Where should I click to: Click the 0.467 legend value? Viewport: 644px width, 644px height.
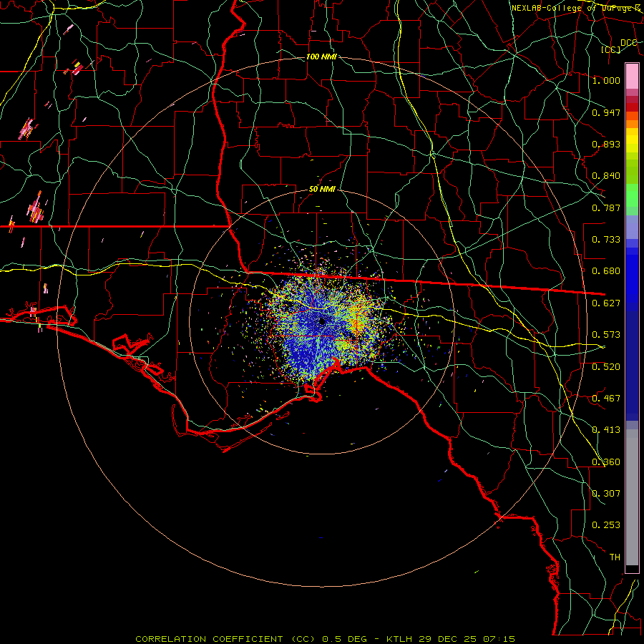[606, 399]
